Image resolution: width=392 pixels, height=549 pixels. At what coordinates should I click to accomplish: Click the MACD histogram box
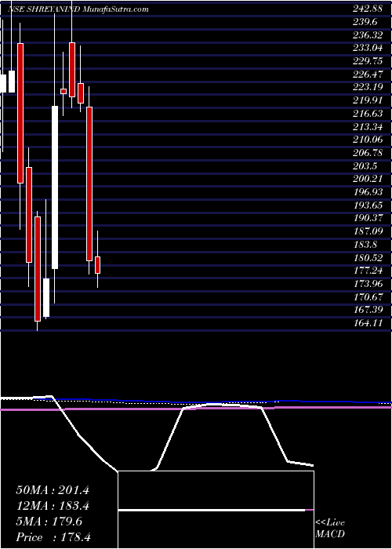pyautogui.click(x=216, y=510)
